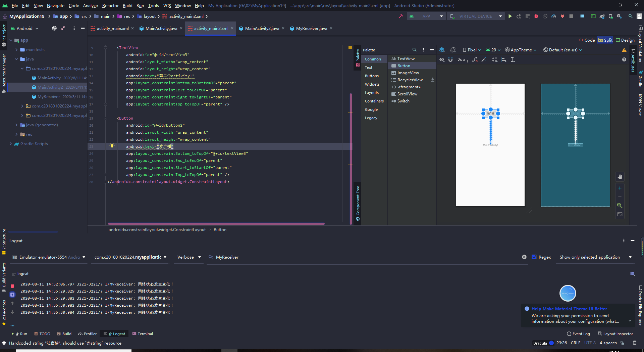Open the Layout Inspector
Image resolution: width=644 pixels, height=352 pixels.
[x=615, y=334]
